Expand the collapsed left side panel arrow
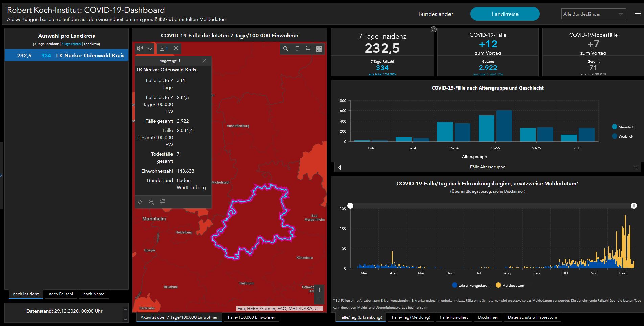Viewport: 644px width, 326px height. (x=1, y=175)
